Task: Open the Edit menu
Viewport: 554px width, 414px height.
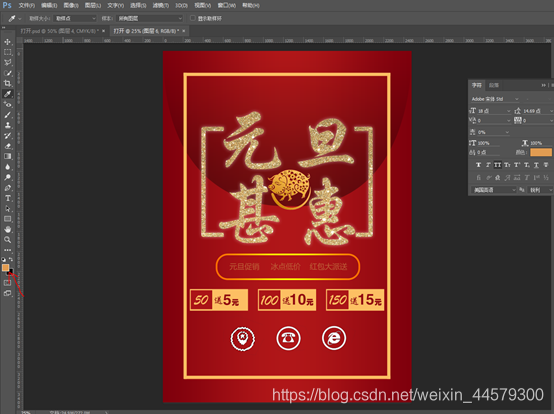Action: [49, 5]
